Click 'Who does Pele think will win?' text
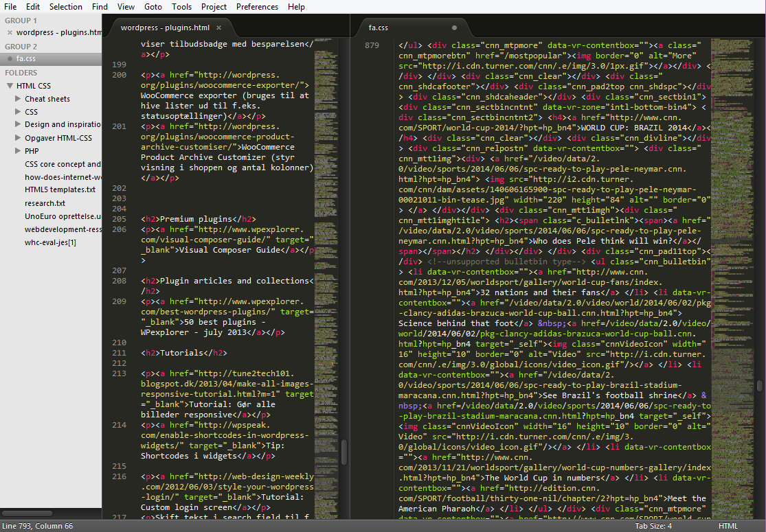Viewport: 766px width, 532px height. pyautogui.click(x=601, y=241)
